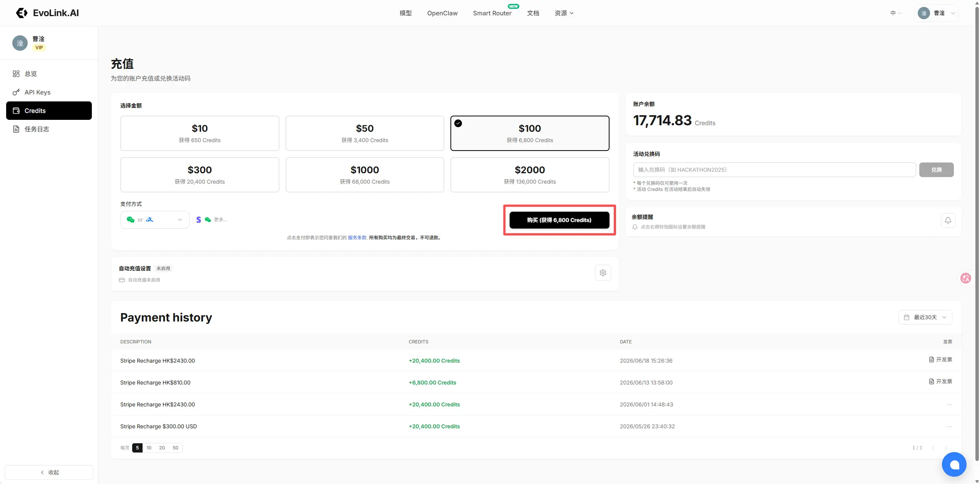
Task: Open auto-recharge settings gear
Action: point(603,273)
